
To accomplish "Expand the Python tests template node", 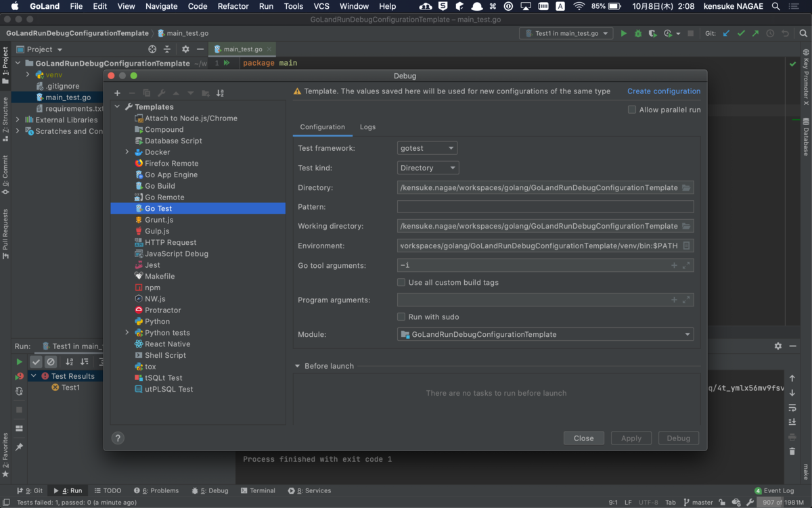I will (127, 333).
